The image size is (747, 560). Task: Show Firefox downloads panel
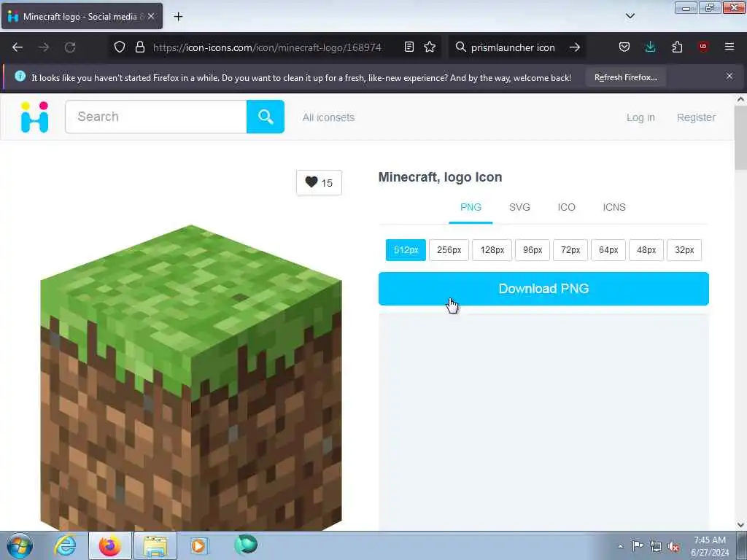coord(650,47)
